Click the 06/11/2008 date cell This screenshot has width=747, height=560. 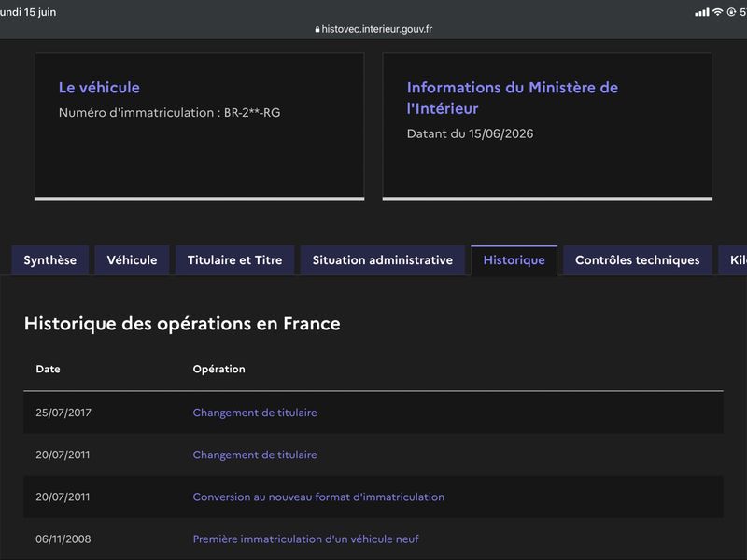63,539
